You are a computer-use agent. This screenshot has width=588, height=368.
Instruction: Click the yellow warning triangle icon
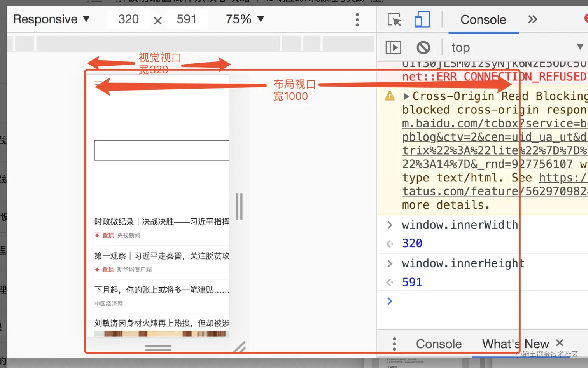pos(390,96)
